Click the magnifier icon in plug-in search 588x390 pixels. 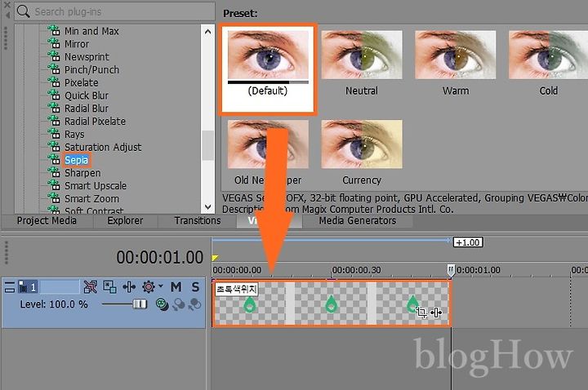[23, 11]
